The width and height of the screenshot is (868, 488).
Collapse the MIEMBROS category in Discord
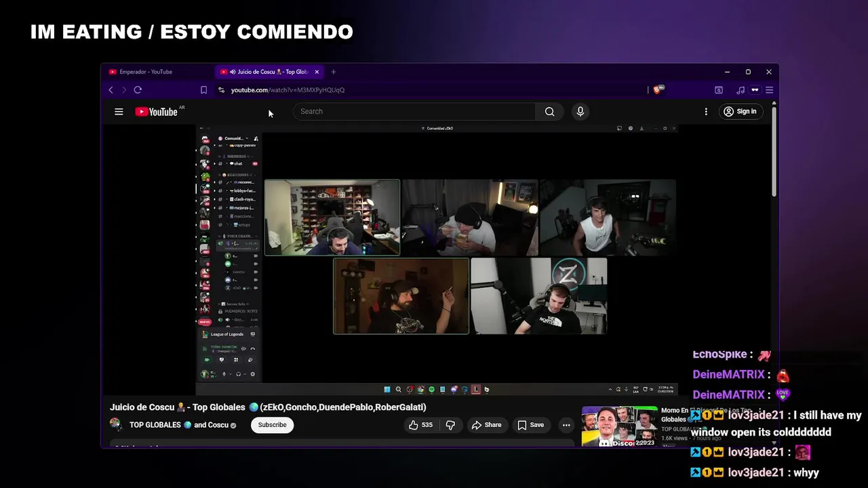pos(235,156)
